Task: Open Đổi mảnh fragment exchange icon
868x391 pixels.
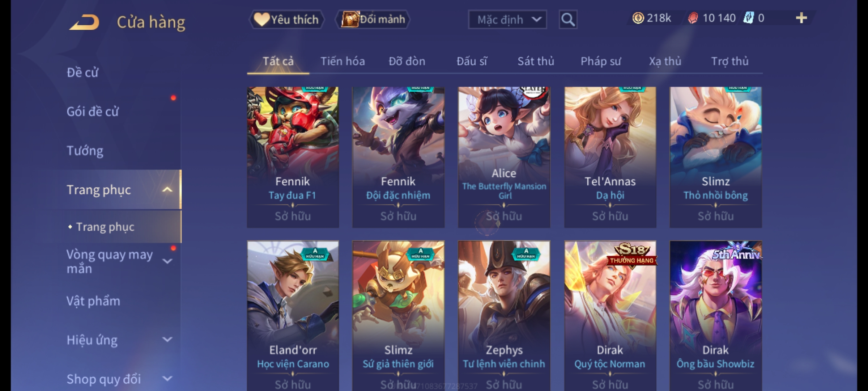Action: pos(373,19)
